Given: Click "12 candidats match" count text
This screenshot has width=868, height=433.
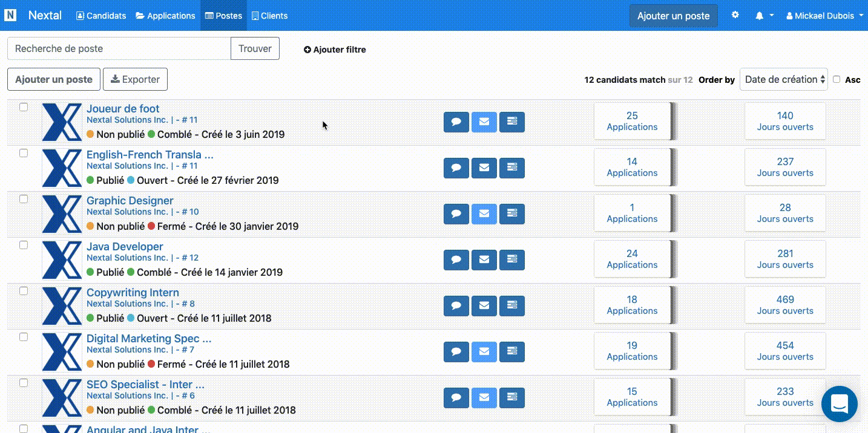Looking at the screenshot, I should tap(625, 80).
